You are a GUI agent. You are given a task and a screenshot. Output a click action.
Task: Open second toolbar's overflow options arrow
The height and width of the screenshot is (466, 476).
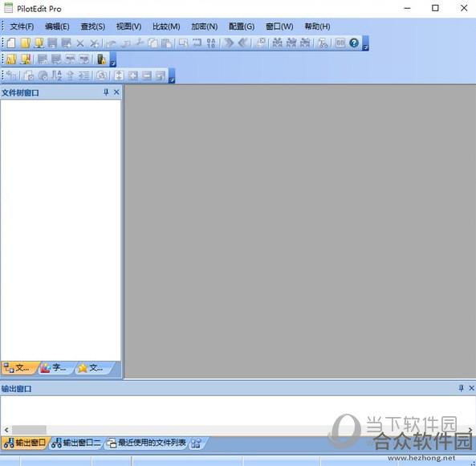coord(113,59)
